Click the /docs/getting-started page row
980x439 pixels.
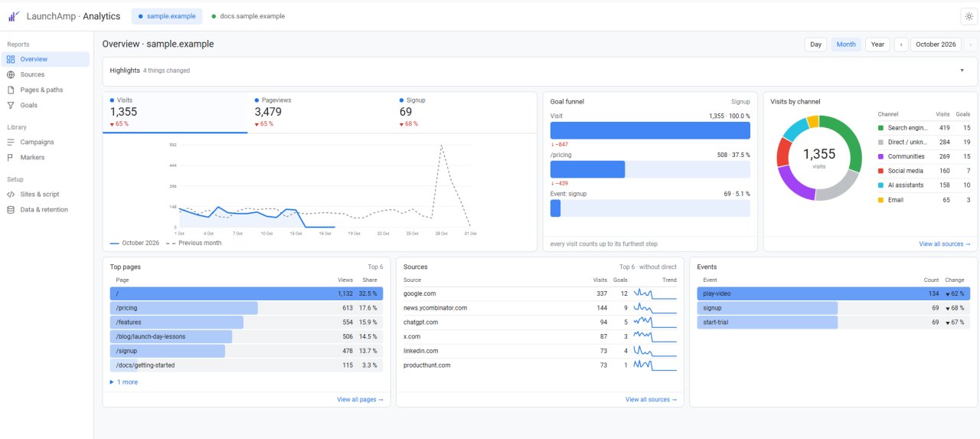(246, 365)
